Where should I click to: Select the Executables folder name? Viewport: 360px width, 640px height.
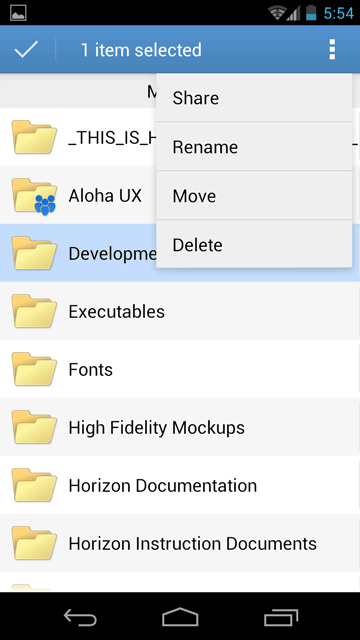point(116,312)
